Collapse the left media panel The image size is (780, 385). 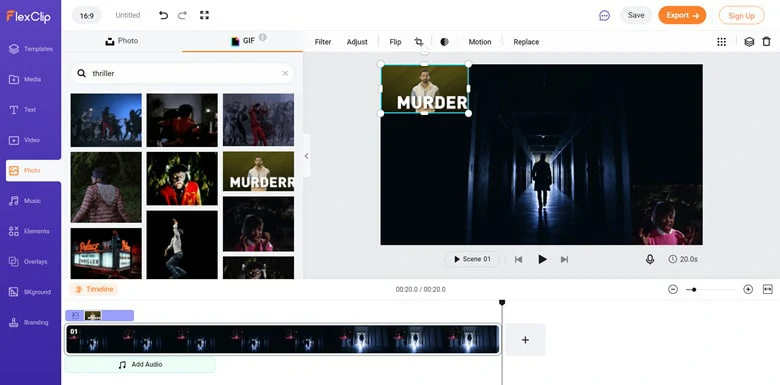click(306, 156)
